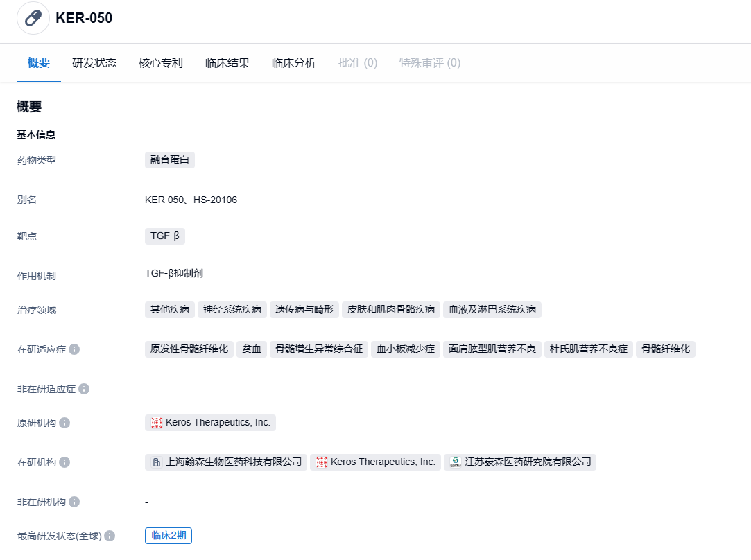
Task: Click the 融合蛋白 drug type tag
Action: tap(170, 160)
